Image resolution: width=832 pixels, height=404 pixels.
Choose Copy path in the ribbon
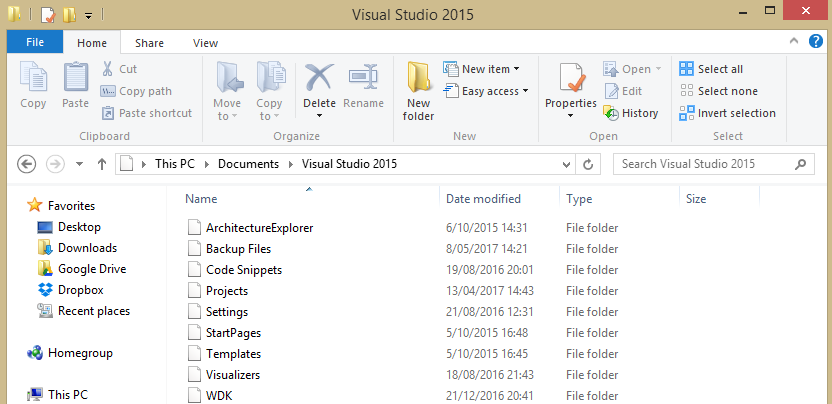[136, 91]
